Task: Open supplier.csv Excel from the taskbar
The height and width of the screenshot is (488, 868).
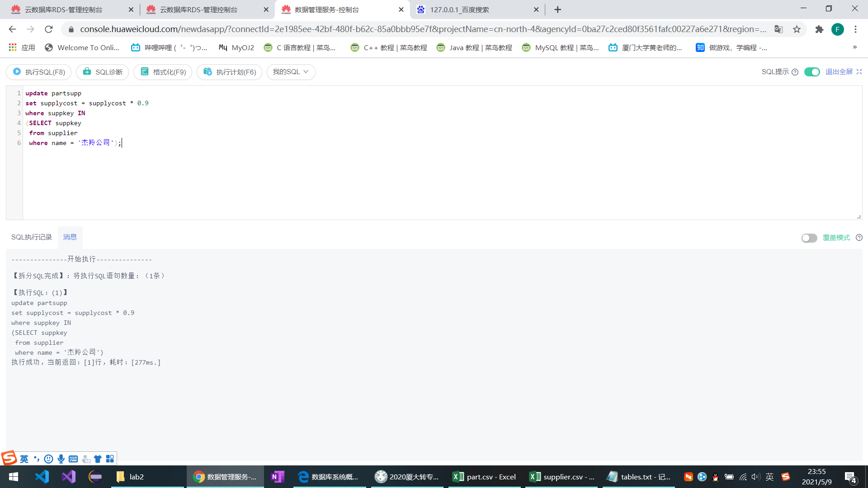Action: pyautogui.click(x=562, y=477)
